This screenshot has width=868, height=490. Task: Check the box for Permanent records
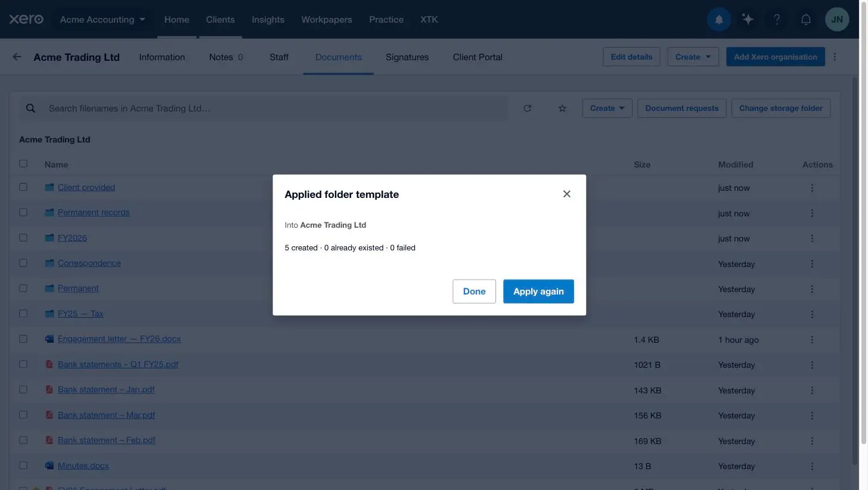(x=23, y=212)
